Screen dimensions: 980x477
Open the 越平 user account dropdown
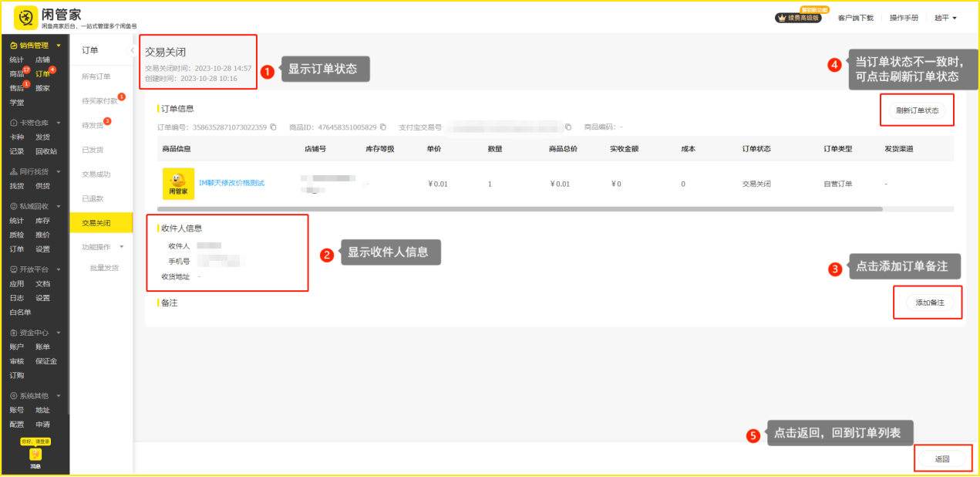[945, 18]
